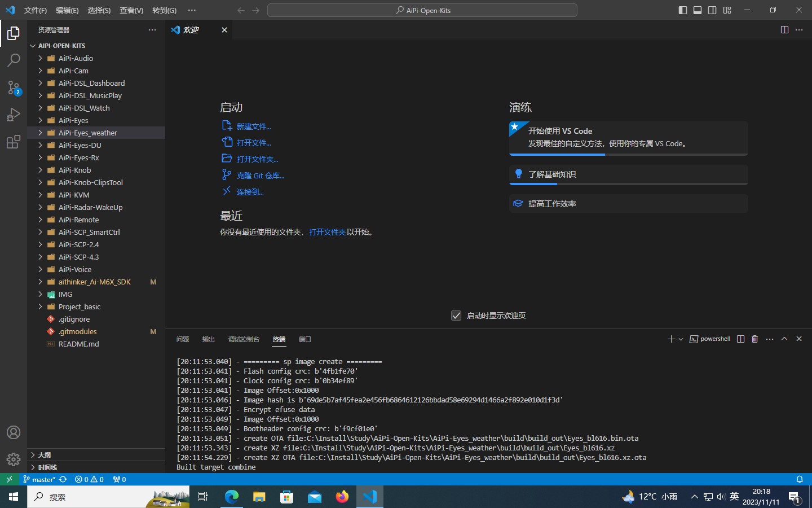Open editor More Actions ellipsis

[799, 29]
